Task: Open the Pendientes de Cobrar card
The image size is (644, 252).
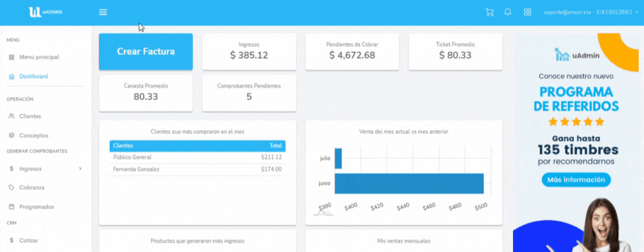Action: 352,51
